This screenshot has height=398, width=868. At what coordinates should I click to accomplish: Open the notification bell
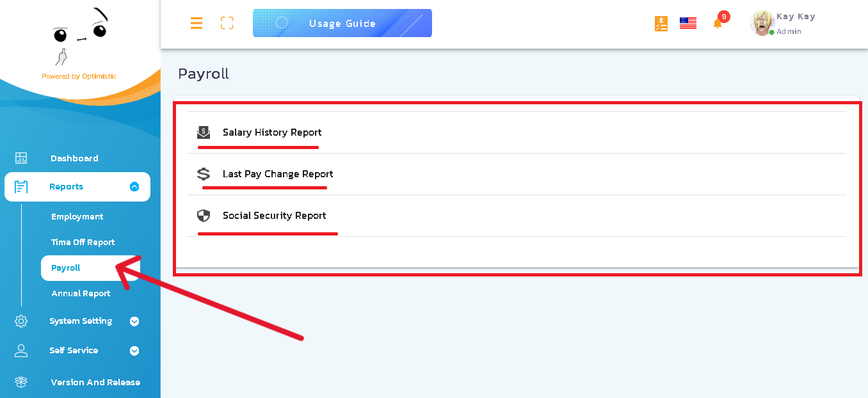pos(718,24)
